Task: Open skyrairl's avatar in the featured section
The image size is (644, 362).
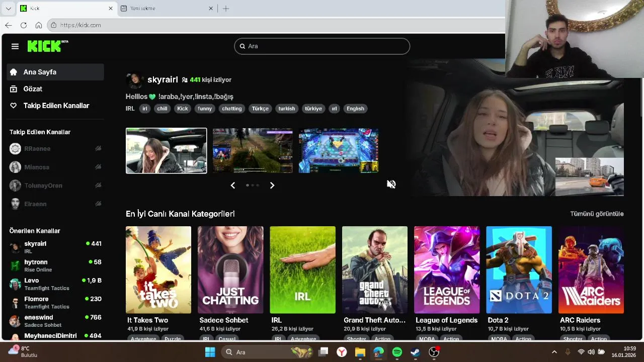Action: click(134, 80)
